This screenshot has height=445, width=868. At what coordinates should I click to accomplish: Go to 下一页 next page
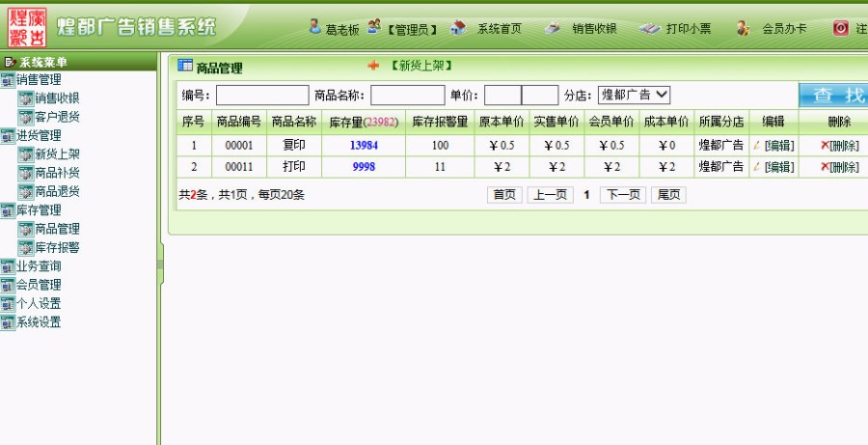(x=622, y=194)
